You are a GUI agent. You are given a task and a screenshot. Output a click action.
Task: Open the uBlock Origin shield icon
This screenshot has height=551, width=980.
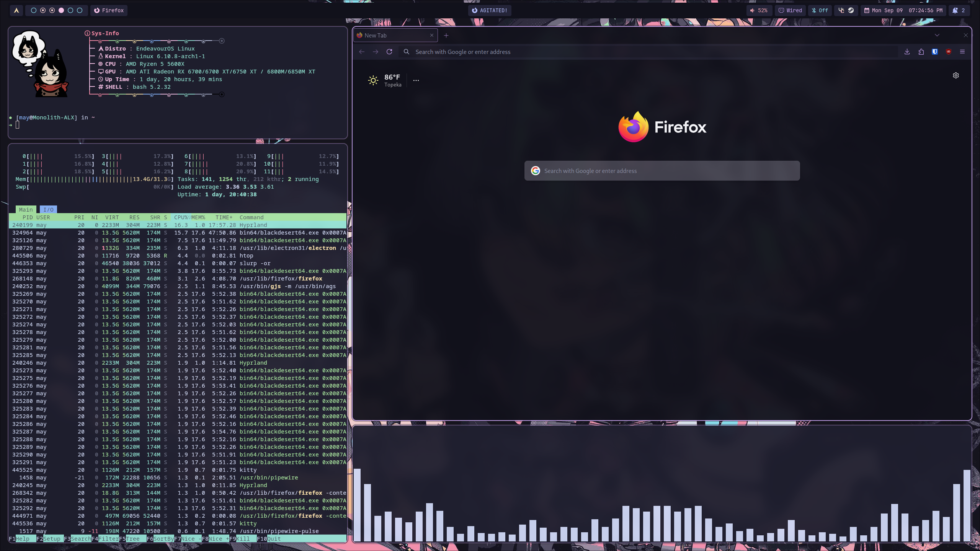949,52
